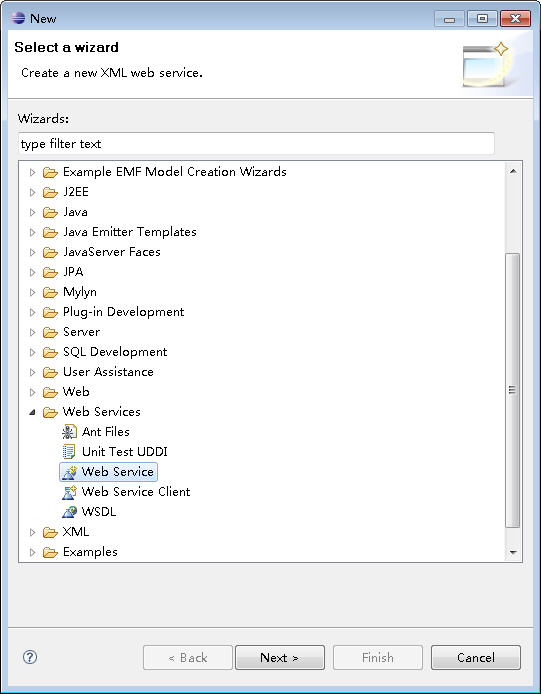The image size is (541, 694).
Task: Expand Example EMF Model Creation Wizards
Action: (32, 172)
